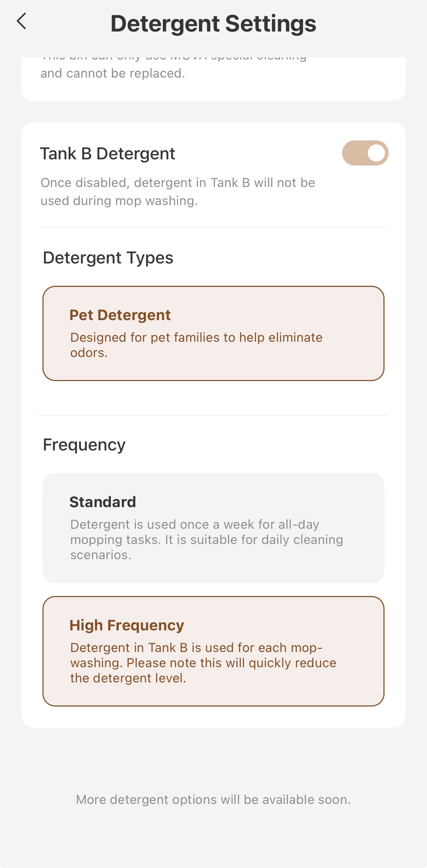Tap the white knob of the Tank B switch
The width and height of the screenshot is (427, 868).
click(x=376, y=153)
